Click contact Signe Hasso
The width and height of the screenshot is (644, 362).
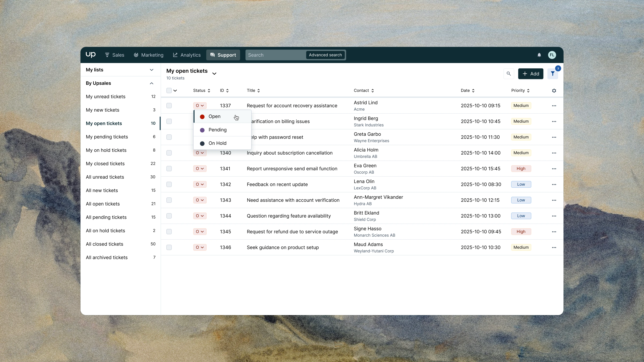(367, 229)
